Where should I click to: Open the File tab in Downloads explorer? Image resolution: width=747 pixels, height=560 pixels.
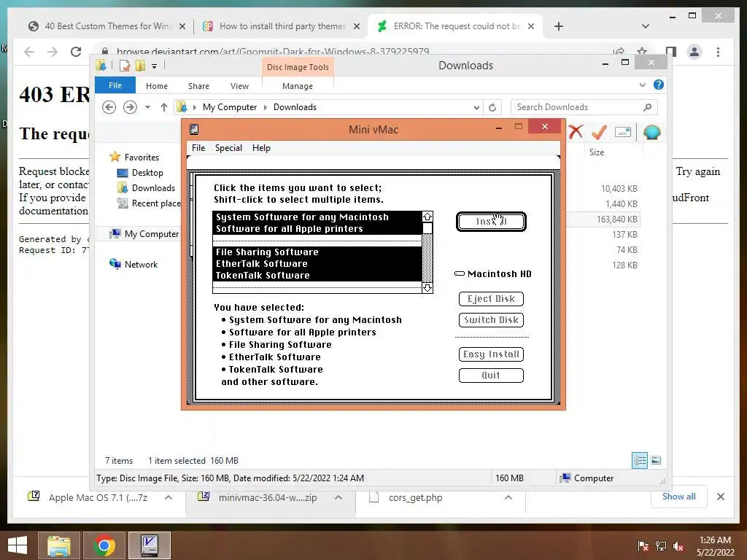point(115,85)
